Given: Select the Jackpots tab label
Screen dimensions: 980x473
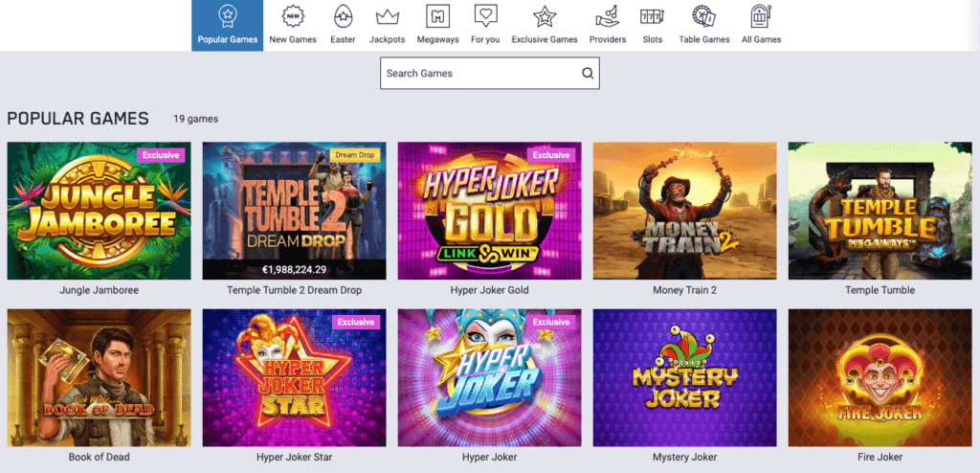Looking at the screenshot, I should point(387,39).
